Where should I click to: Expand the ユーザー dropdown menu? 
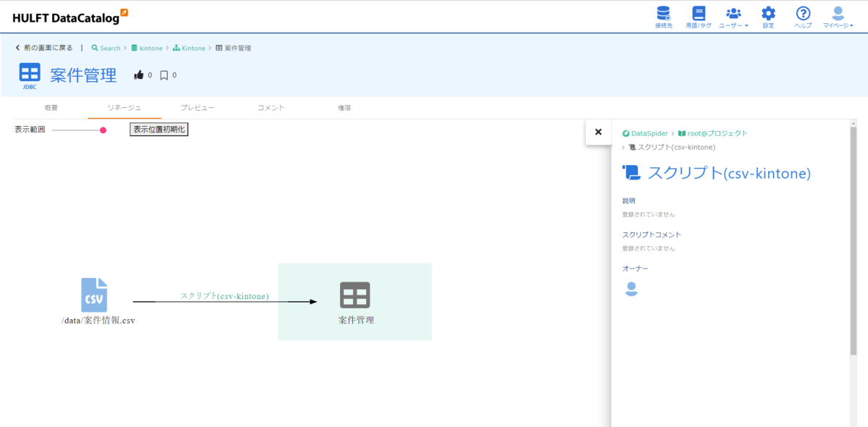733,17
